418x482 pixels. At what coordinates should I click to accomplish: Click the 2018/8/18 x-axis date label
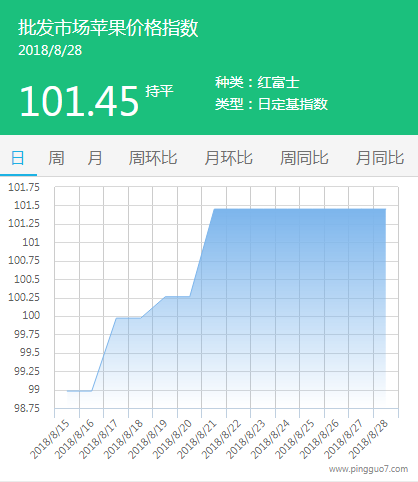click(124, 439)
